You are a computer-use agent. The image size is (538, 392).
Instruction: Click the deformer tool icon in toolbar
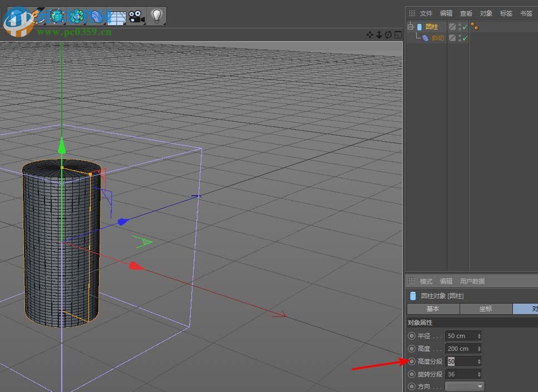click(96, 16)
